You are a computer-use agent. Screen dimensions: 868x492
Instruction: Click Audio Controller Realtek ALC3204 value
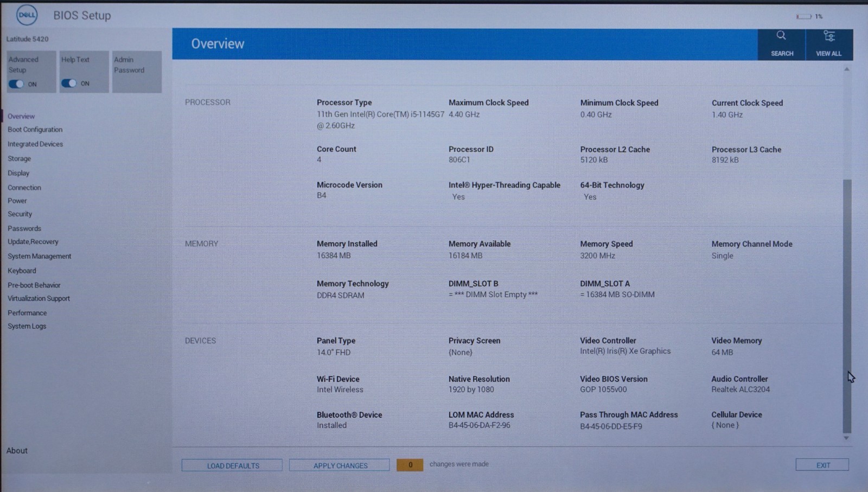coord(741,389)
